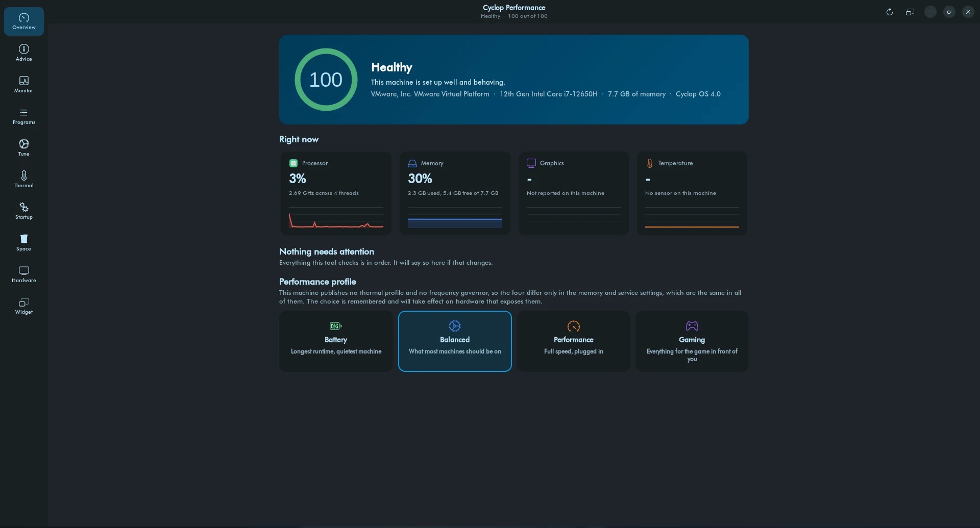
Task: Click the 'Performance profile' heading
Action: pyautogui.click(x=317, y=282)
